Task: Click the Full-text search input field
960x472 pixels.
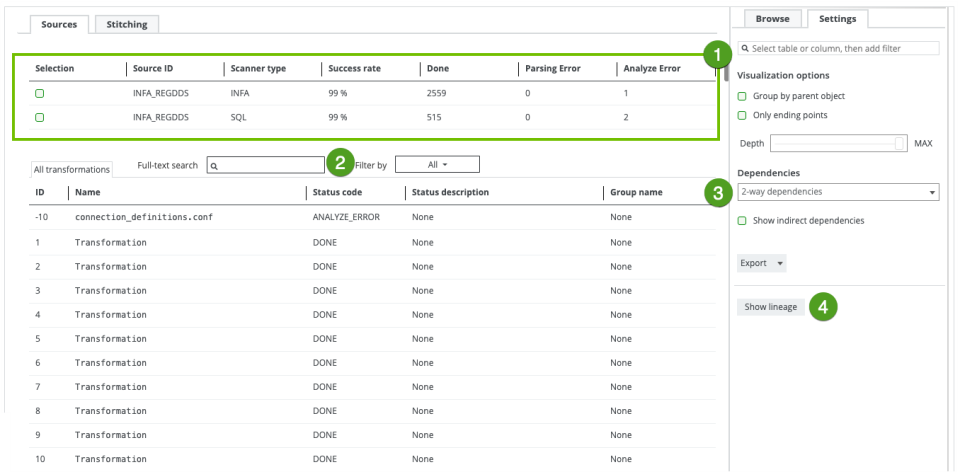Action: pyautogui.click(x=270, y=166)
